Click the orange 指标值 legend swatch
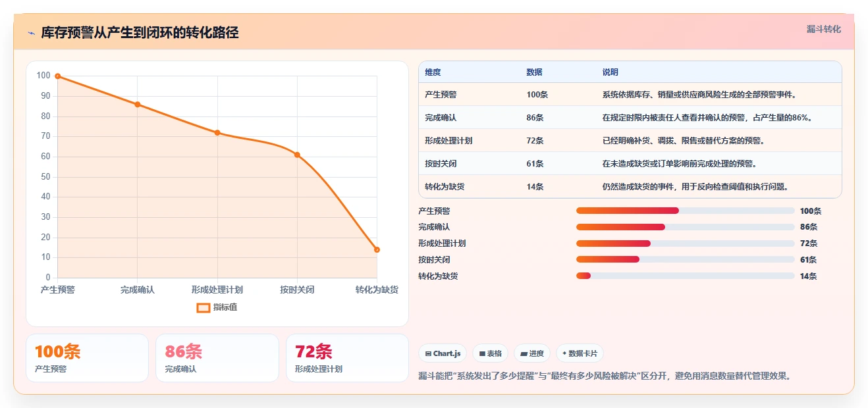Screen dimensions: 868x408 tap(203, 307)
